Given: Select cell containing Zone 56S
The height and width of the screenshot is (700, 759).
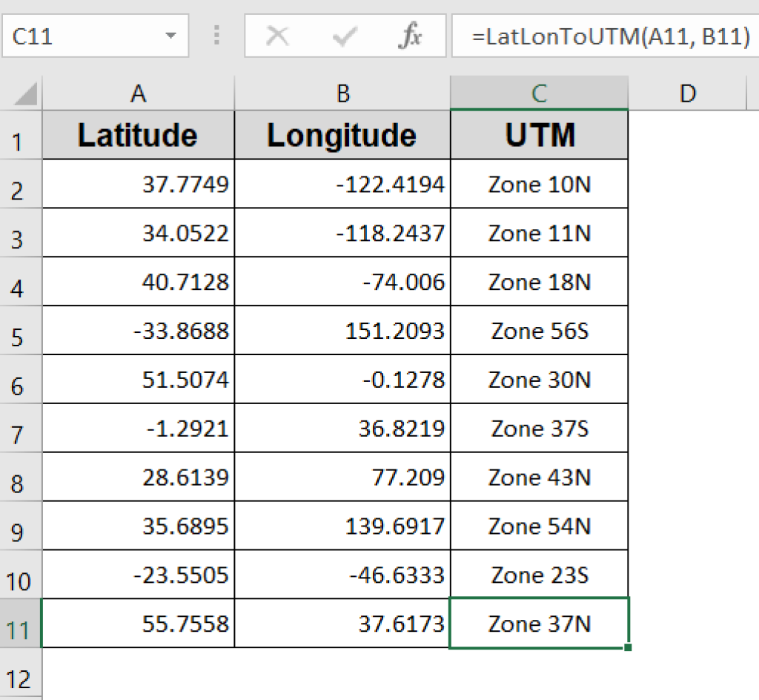Looking at the screenshot, I should [539, 331].
